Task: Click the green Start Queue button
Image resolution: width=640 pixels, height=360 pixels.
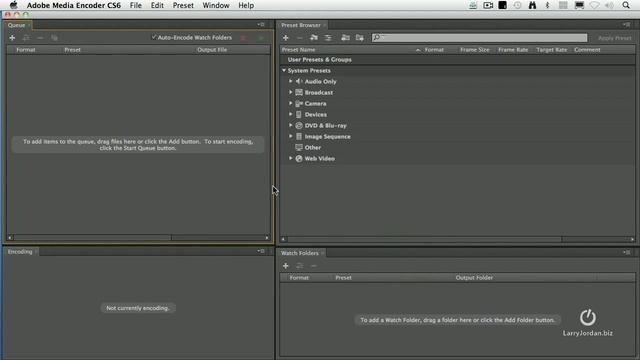Action: pos(262,38)
